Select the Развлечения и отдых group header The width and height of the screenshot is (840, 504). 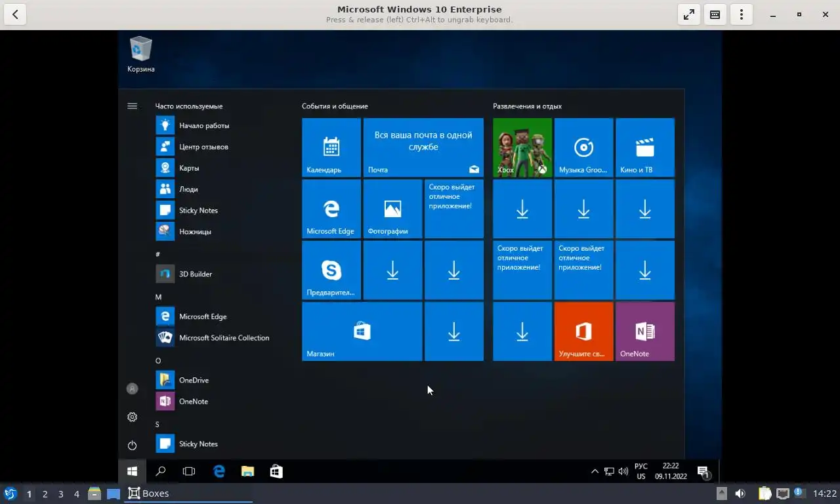pos(528,106)
